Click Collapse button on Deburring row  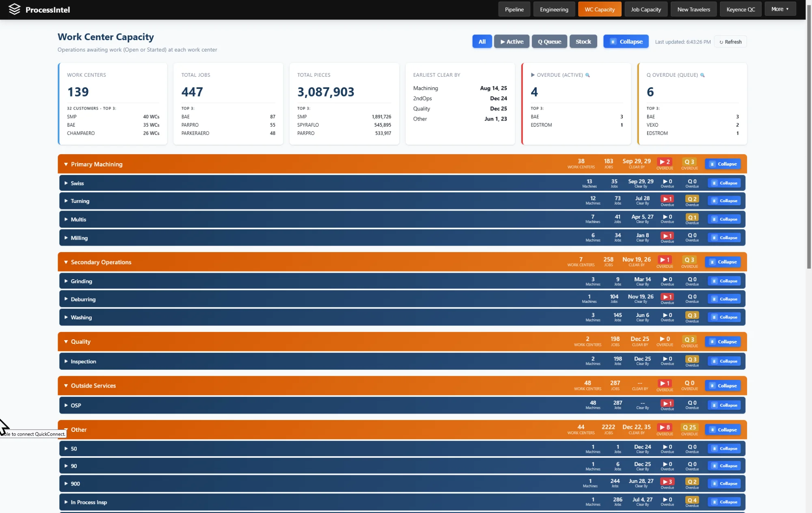724,299
